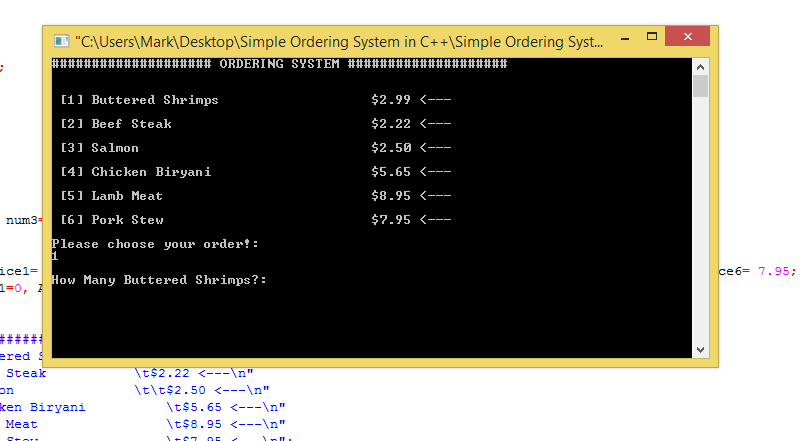The height and width of the screenshot is (441, 811).
Task: Maximize the console window
Action: point(652,37)
